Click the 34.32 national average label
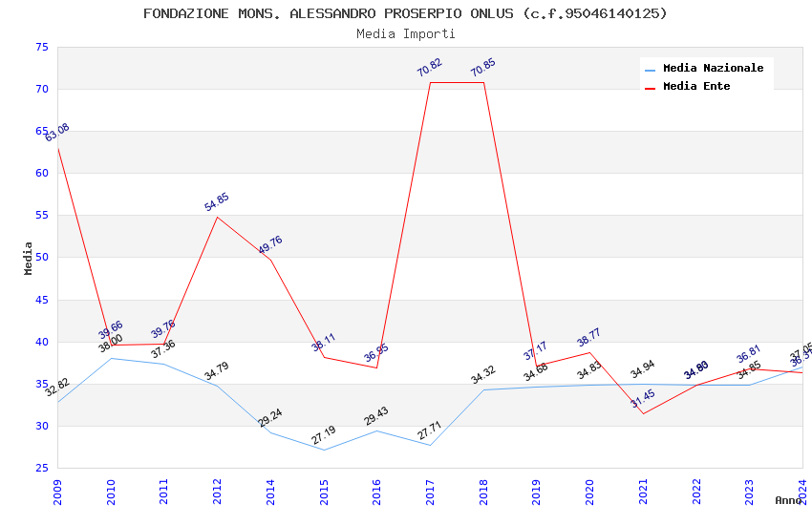812x525 pixels. pos(483,375)
